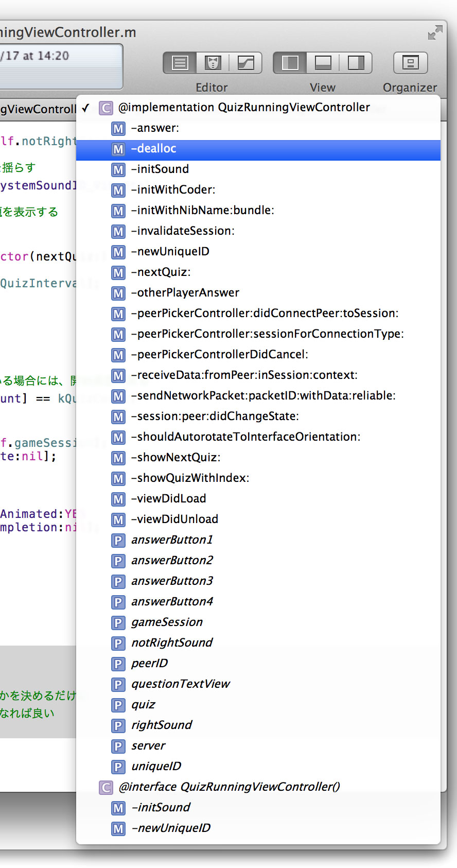The image size is (457, 868).
Task: Choose @interface QuizRunningViewController() entry
Action: coord(258,787)
